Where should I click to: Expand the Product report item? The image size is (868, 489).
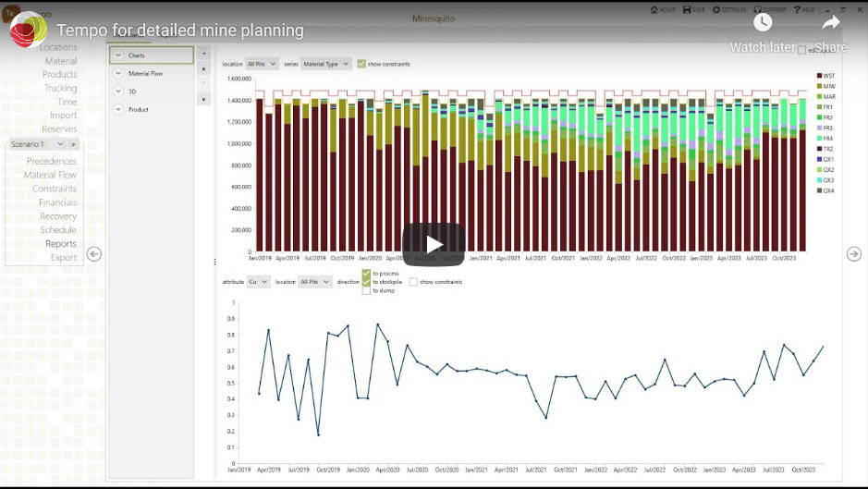pos(118,110)
